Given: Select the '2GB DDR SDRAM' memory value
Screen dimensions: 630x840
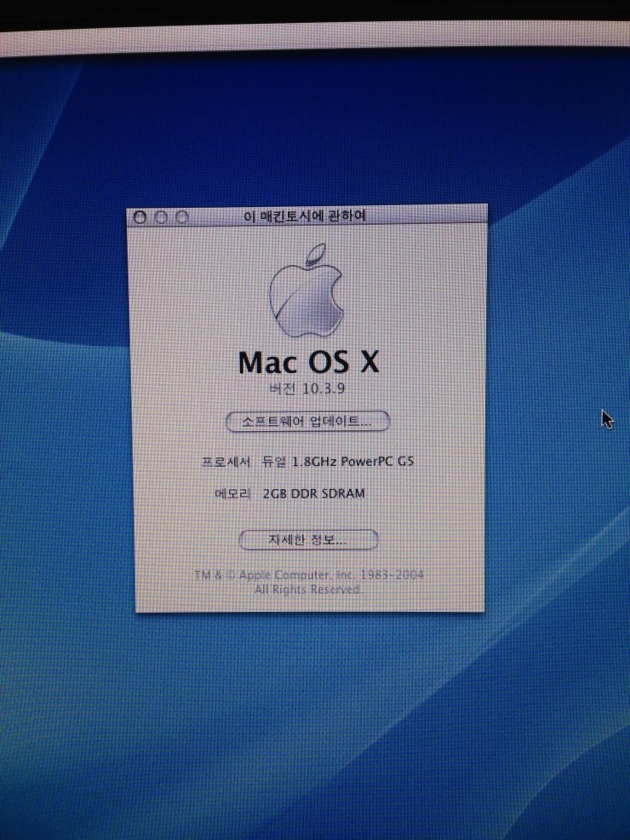Looking at the screenshot, I should pyautogui.click(x=314, y=493).
